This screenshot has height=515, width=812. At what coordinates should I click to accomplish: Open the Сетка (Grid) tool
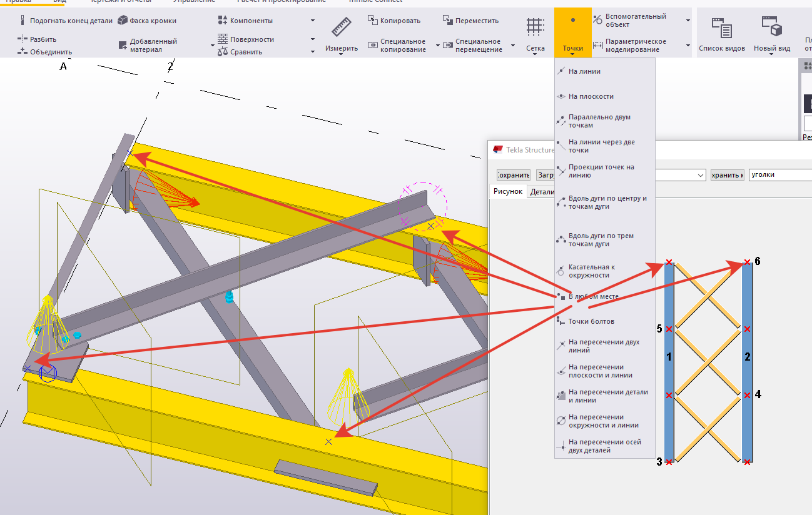pyautogui.click(x=535, y=29)
